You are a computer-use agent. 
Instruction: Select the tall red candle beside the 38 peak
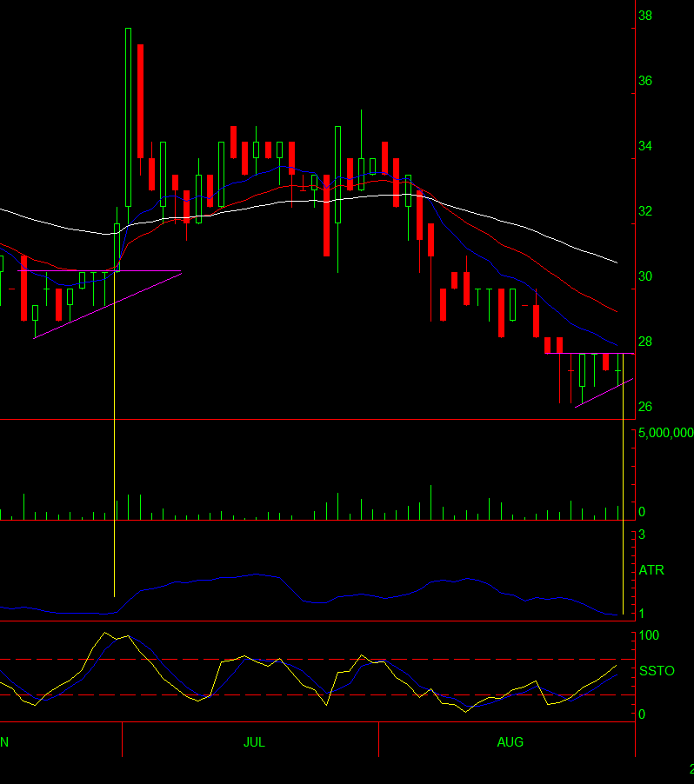click(141, 101)
